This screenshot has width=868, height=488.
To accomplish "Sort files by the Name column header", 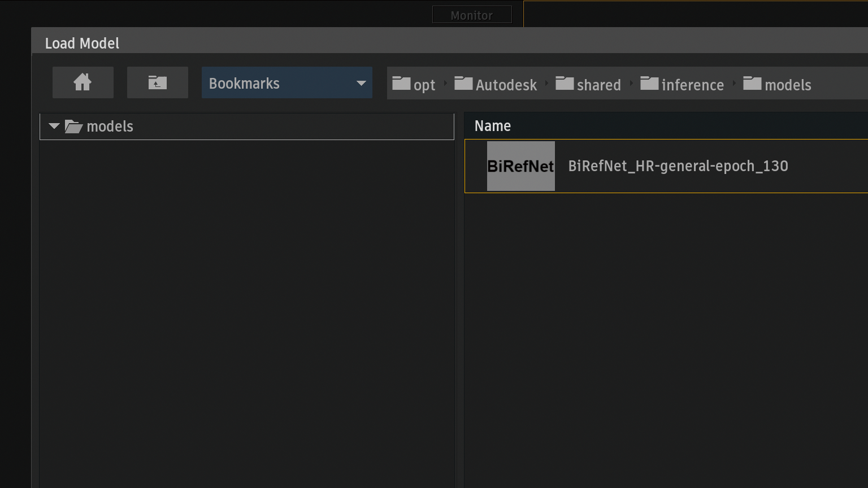I will pos(492,126).
